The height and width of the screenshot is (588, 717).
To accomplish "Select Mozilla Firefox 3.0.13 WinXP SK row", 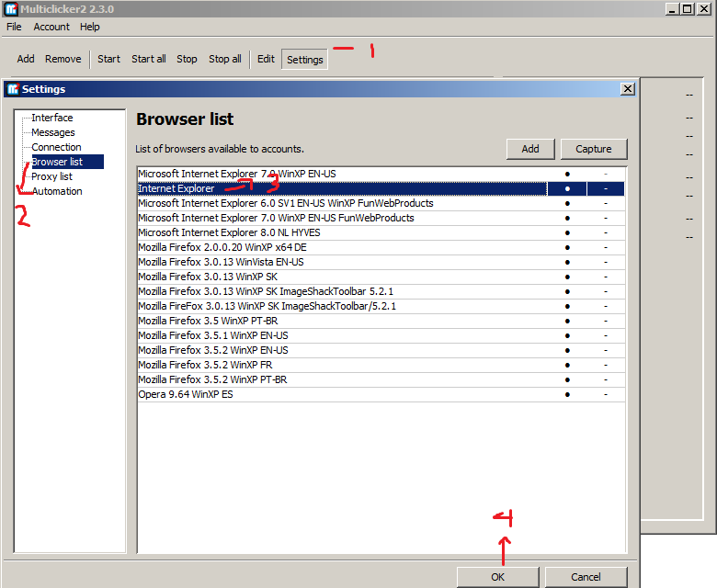I will 381,277.
